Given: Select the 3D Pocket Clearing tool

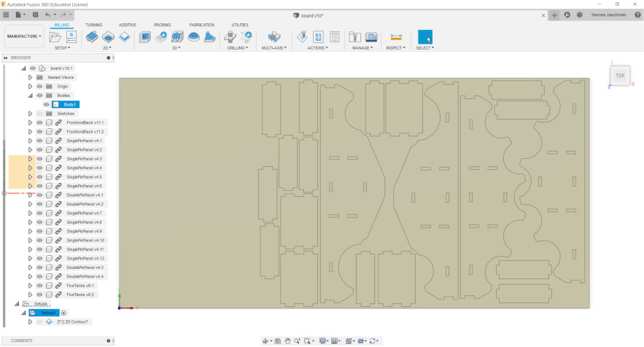Looking at the screenshot, I should coord(161,37).
